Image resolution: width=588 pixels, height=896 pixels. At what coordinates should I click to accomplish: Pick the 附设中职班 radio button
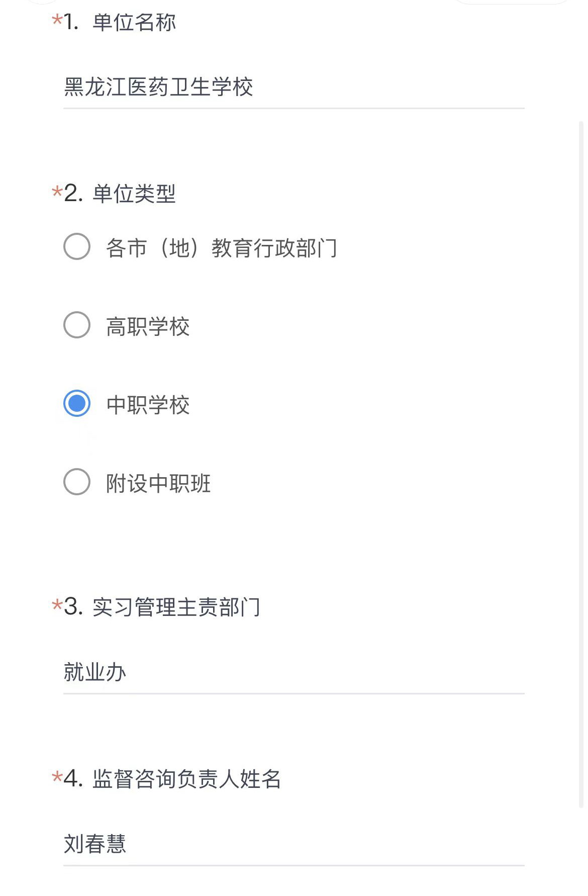pyautogui.click(x=77, y=482)
